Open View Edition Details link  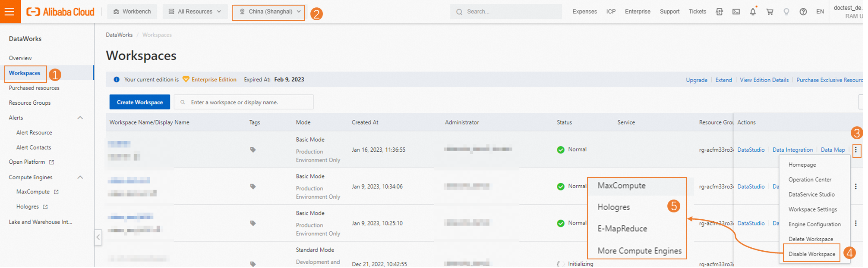click(764, 80)
